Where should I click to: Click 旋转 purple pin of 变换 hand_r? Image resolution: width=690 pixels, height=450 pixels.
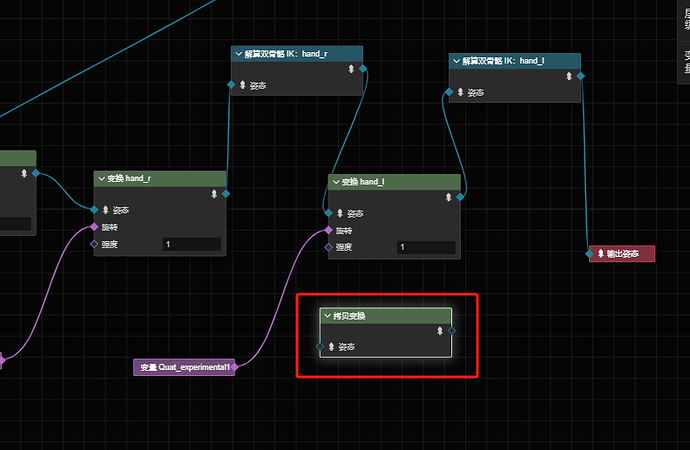(x=94, y=227)
